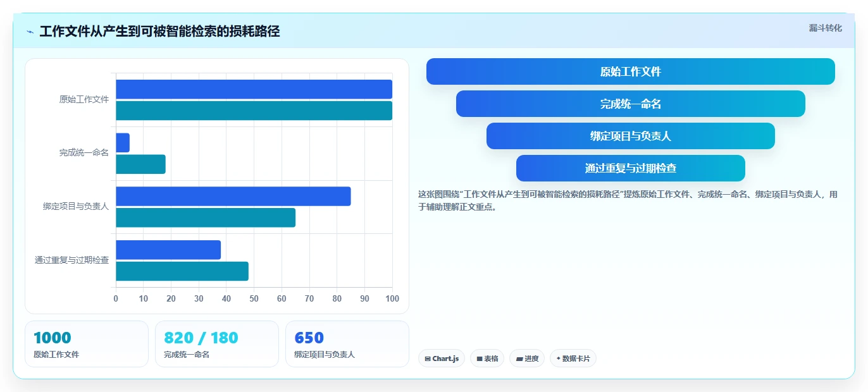868x392 pixels.
Task: Click the 完成统一命名 caption under 820 / 180
Action: click(187, 355)
